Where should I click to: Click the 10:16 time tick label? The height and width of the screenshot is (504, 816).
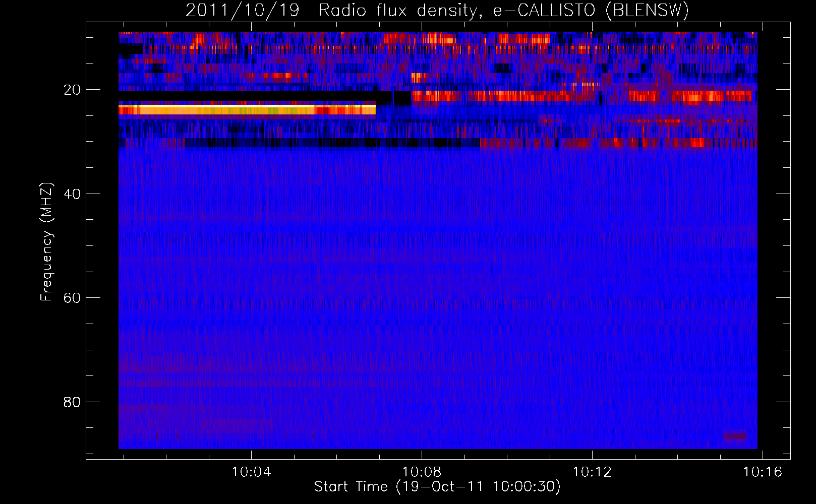(763, 472)
